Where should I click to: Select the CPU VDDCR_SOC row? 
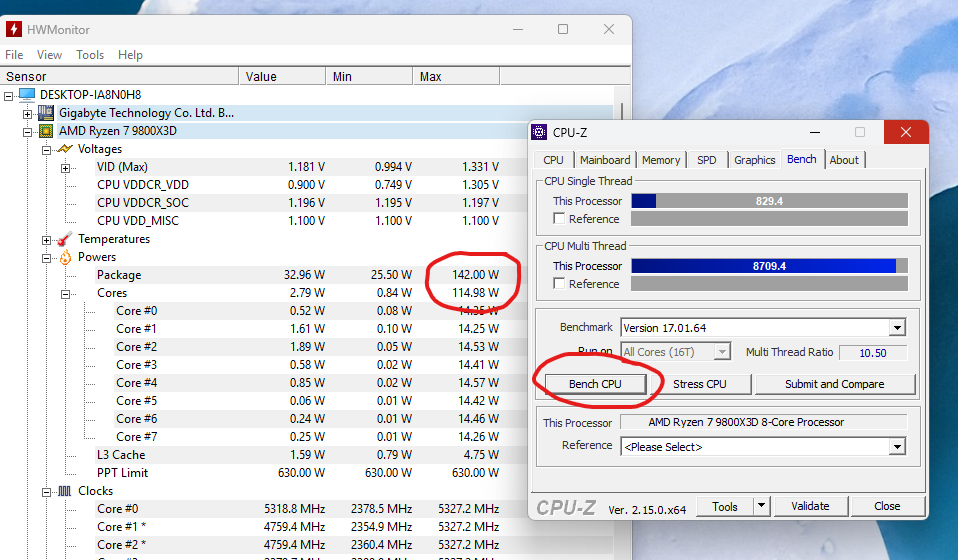(x=298, y=203)
